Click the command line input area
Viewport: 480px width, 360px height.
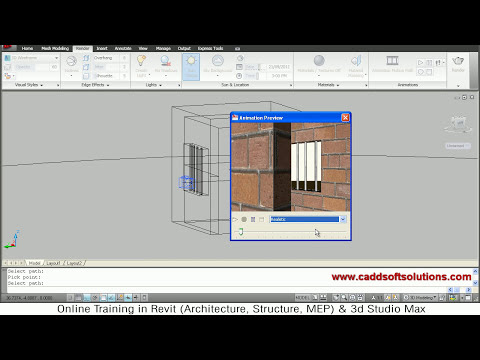click(x=227, y=289)
